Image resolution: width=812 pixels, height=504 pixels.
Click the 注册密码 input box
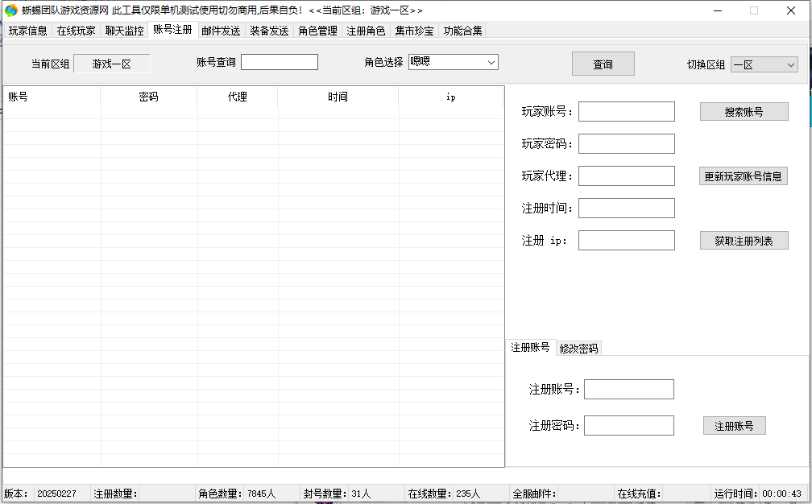tap(628, 425)
